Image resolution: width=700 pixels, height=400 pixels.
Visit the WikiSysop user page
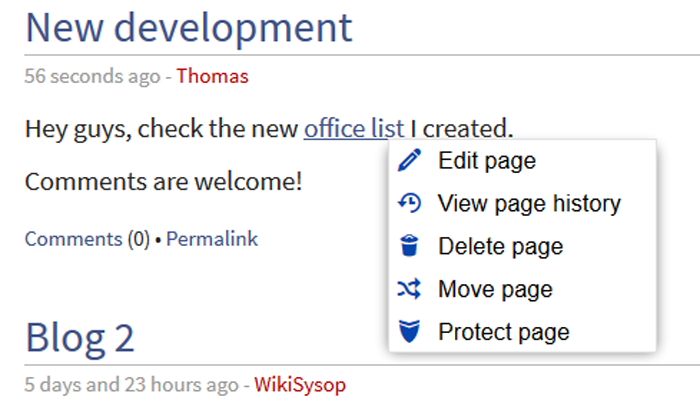coord(300,384)
